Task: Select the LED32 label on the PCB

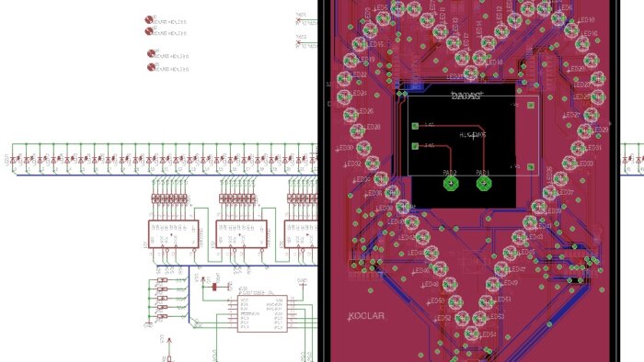Action: coord(352,164)
